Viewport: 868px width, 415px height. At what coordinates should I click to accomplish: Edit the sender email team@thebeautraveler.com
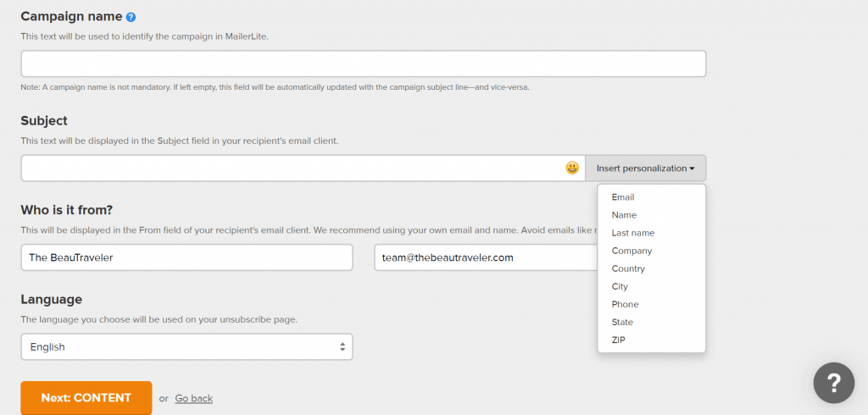coord(486,257)
